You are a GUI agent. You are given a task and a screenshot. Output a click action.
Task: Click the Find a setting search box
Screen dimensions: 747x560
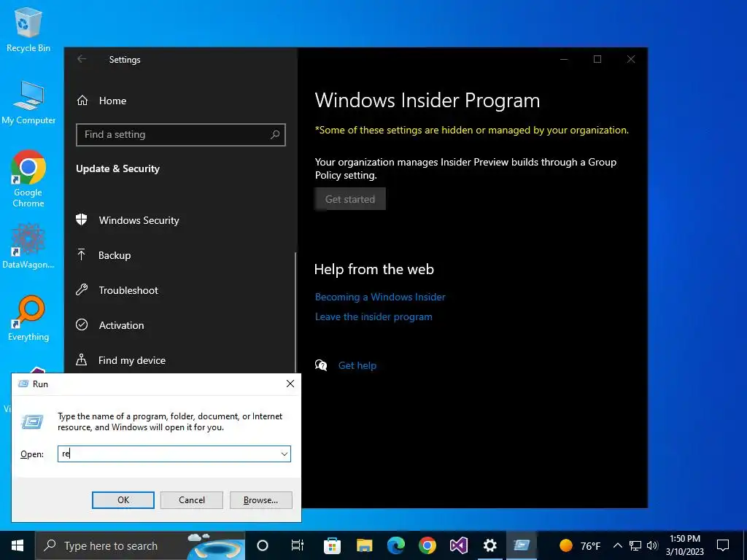pyautogui.click(x=181, y=135)
